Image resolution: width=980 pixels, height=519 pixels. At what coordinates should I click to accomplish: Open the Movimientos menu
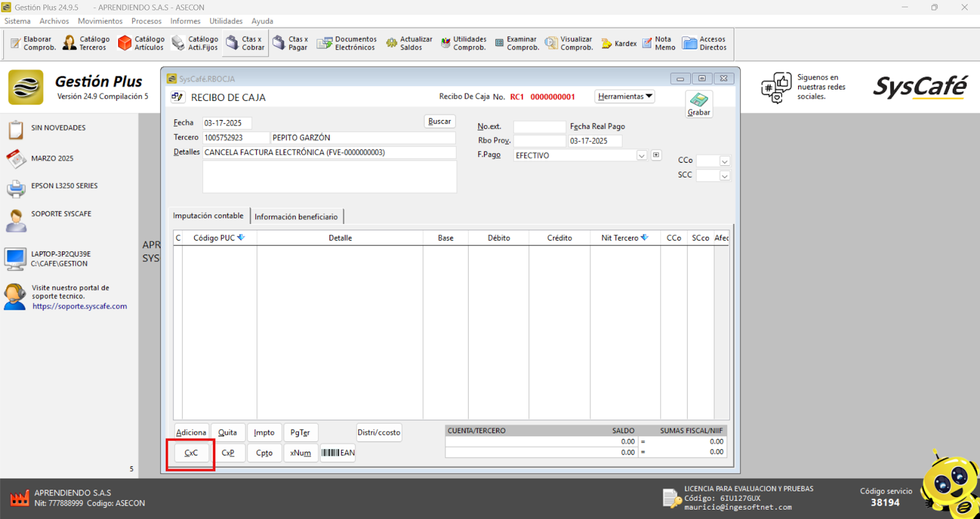tap(100, 21)
